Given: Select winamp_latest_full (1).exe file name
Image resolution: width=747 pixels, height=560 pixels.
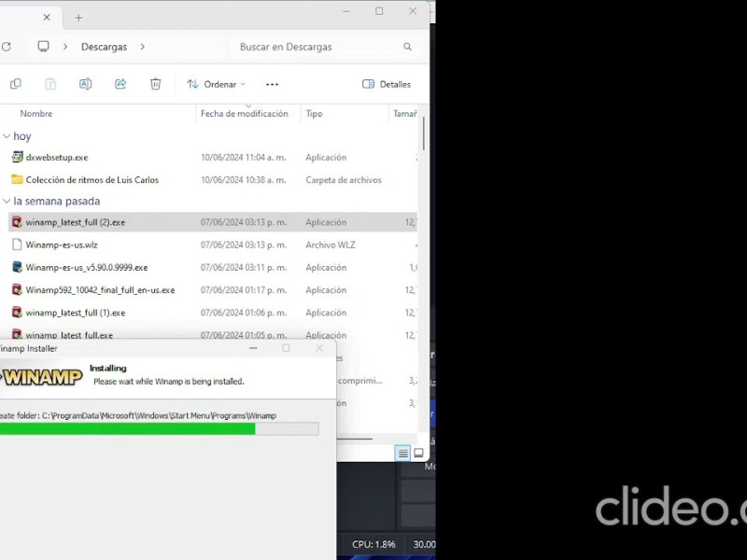Looking at the screenshot, I should point(76,313).
